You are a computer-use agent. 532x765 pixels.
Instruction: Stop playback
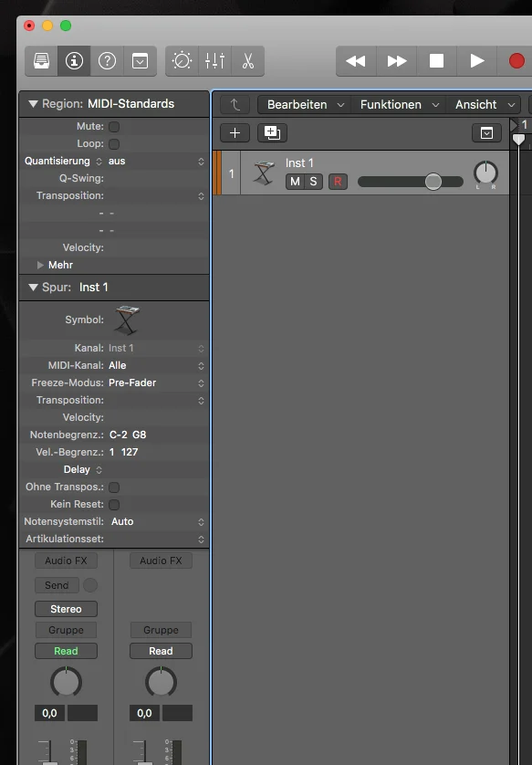(436, 61)
